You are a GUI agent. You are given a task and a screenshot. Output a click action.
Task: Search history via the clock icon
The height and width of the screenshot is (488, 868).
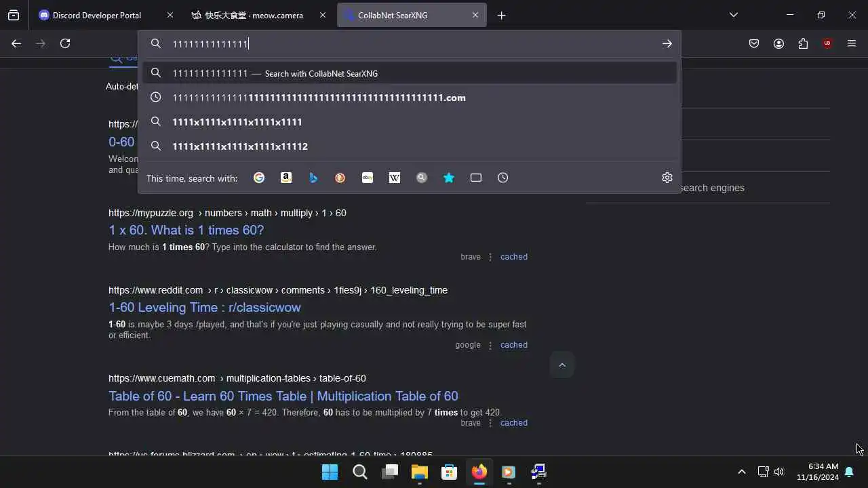coord(503,178)
